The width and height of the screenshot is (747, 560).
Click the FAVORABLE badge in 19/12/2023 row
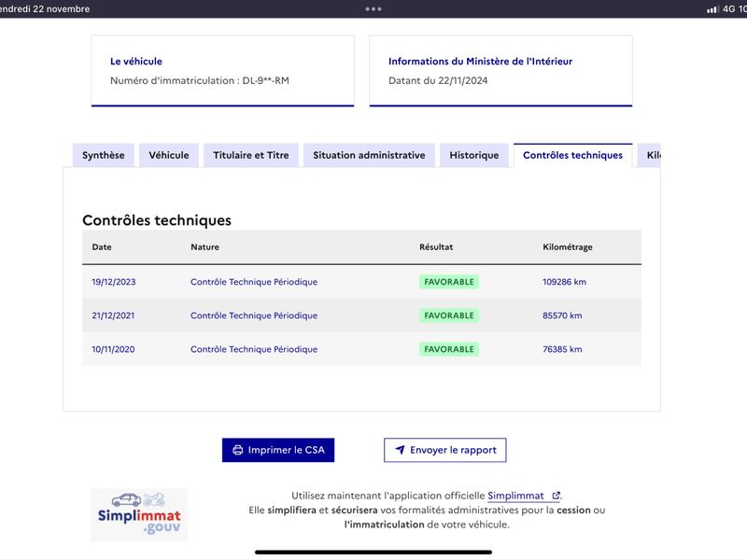click(x=449, y=282)
